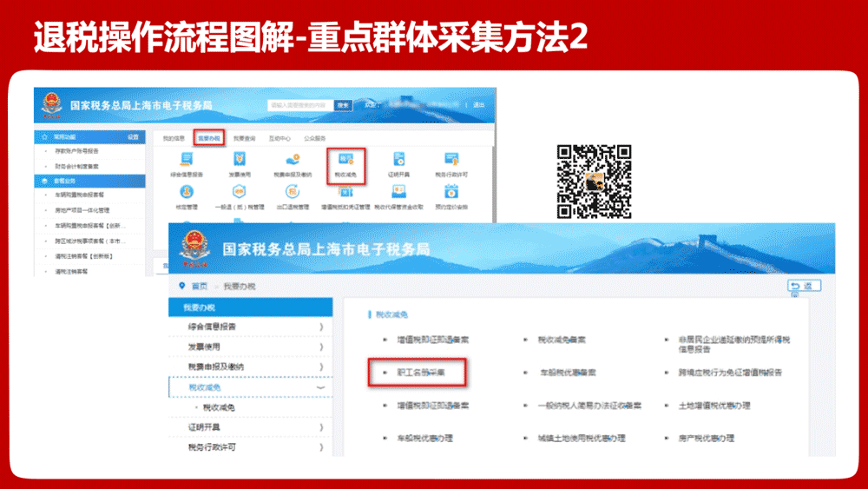Switch to the 我要查询 tab
Viewport: 868px width, 489px height.
tap(244, 138)
